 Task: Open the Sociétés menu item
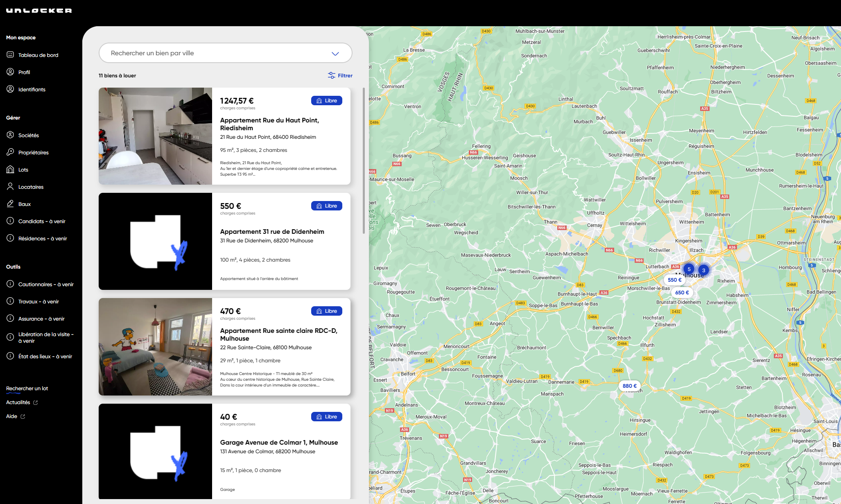pos(28,135)
